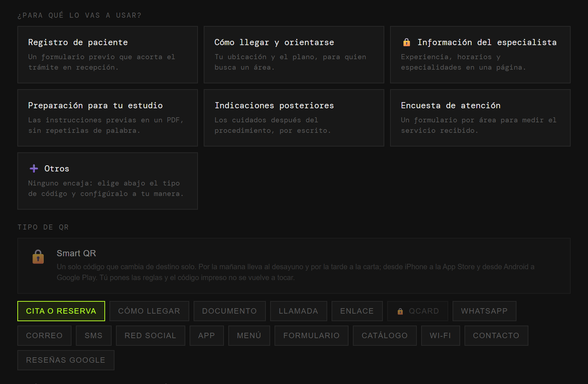The image size is (588, 384).
Task: Select the WI-FI QR type
Action: coord(440,336)
